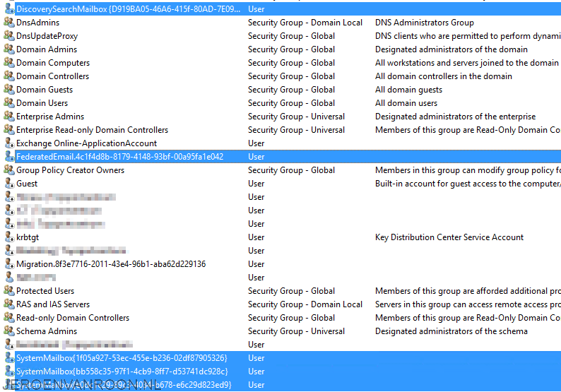Click the SystemMailbox{bb558c35 user icon
The height and width of the screenshot is (392, 561).
click(9, 371)
